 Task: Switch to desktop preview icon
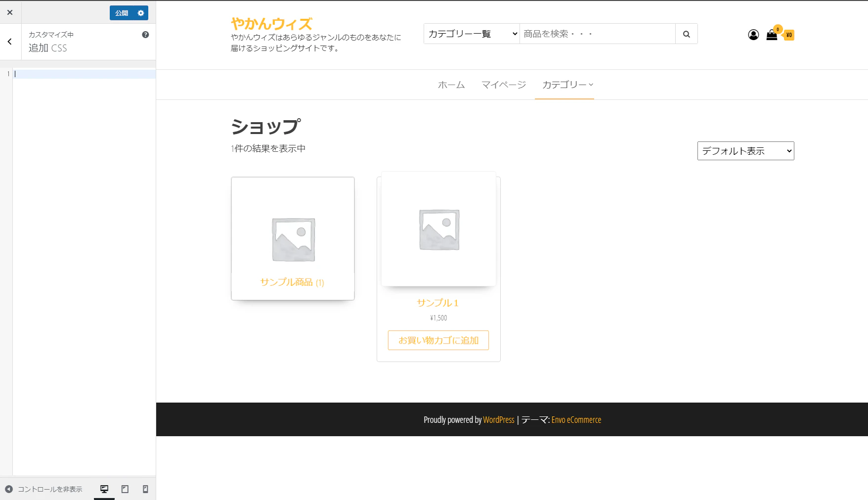[104, 489]
